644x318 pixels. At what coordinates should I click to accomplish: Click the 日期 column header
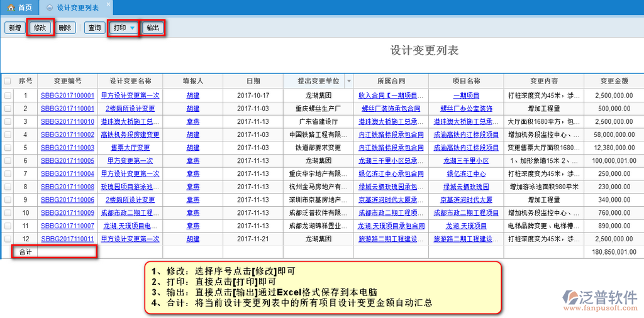click(x=253, y=81)
